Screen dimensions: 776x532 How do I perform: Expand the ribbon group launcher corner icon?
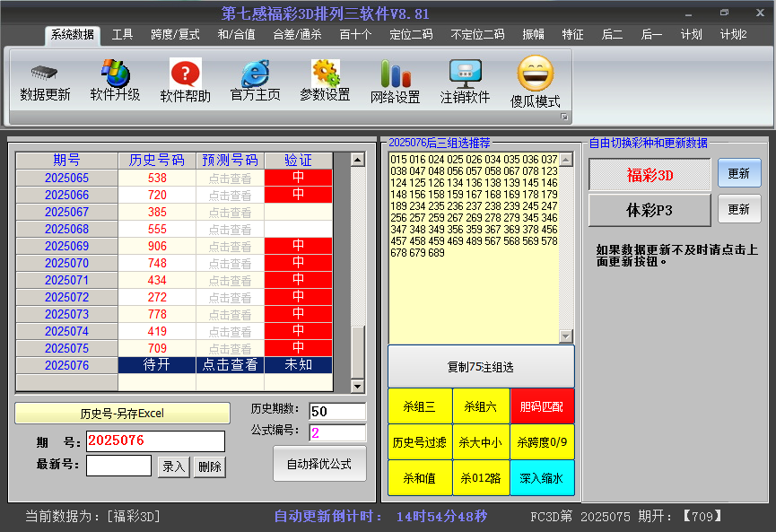[563, 117]
